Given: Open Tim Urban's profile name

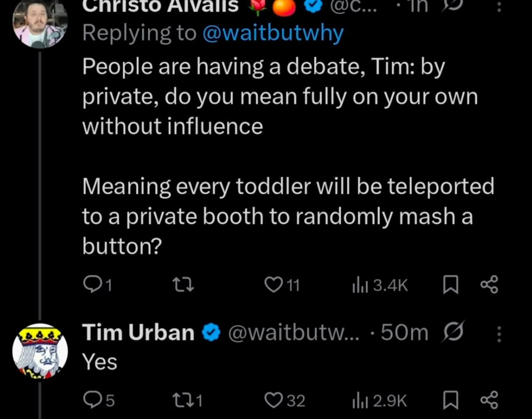Looking at the screenshot, I should click(x=138, y=333).
